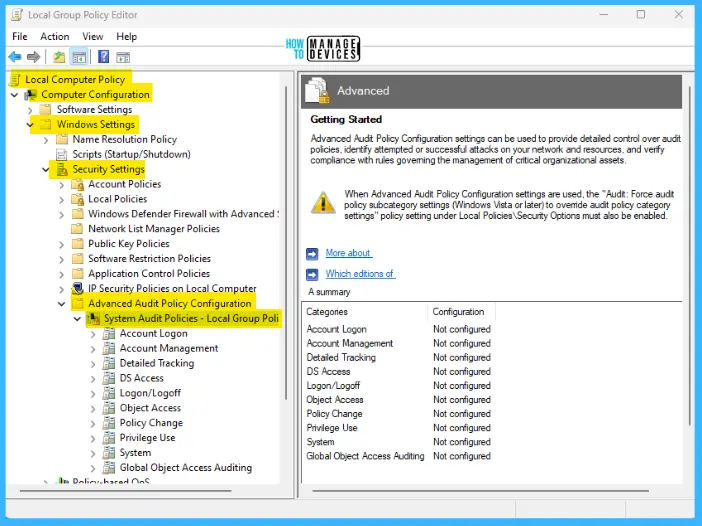The width and height of the screenshot is (702, 526).
Task: Open the Help toolbar icon
Action: (103, 57)
